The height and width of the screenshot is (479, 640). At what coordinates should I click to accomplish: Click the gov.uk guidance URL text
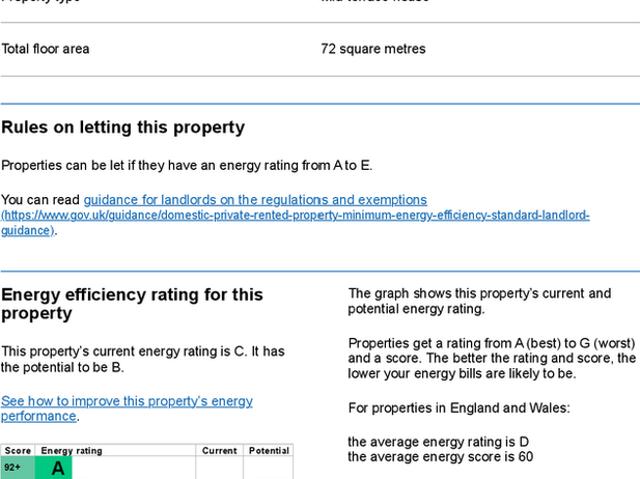point(295,216)
